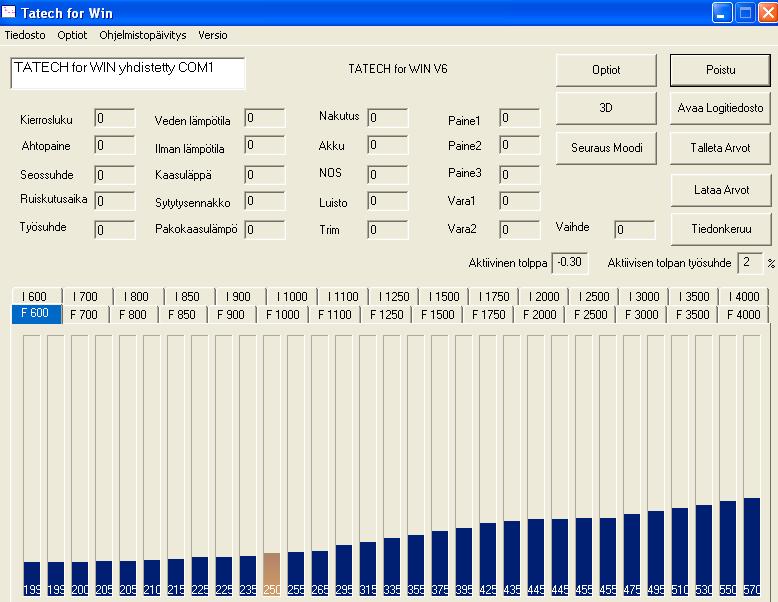This screenshot has width=778, height=602.
Task: Click the bar valued 375
Action: 440,563
